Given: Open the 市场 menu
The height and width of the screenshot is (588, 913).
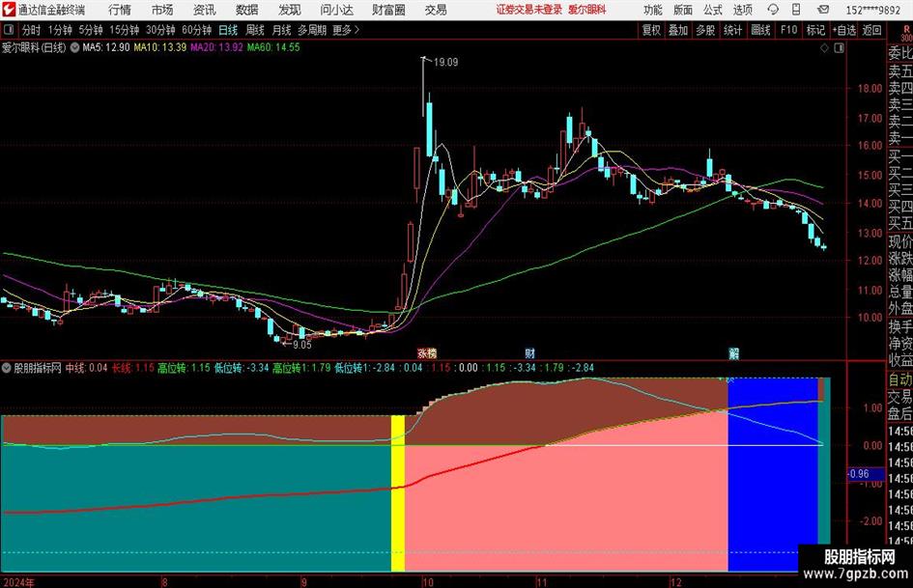Looking at the screenshot, I should pyautogui.click(x=162, y=10).
